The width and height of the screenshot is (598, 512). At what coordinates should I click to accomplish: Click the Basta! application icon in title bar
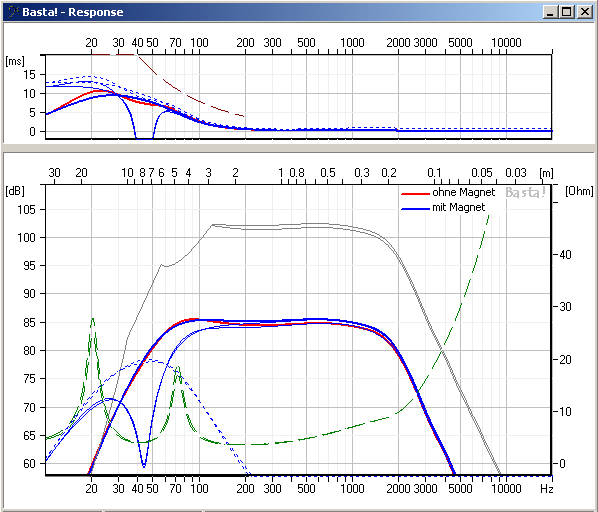click(13, 12)
